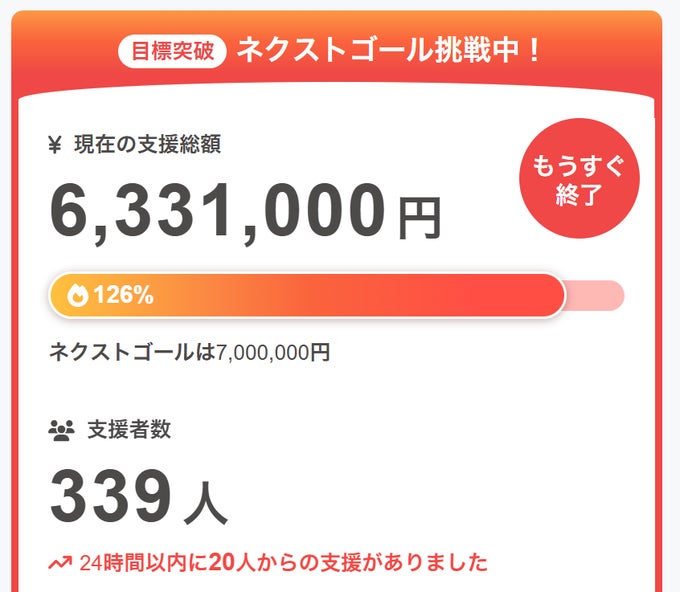Select the ネクストゴール挑戦中! header text

coord(390,50)
